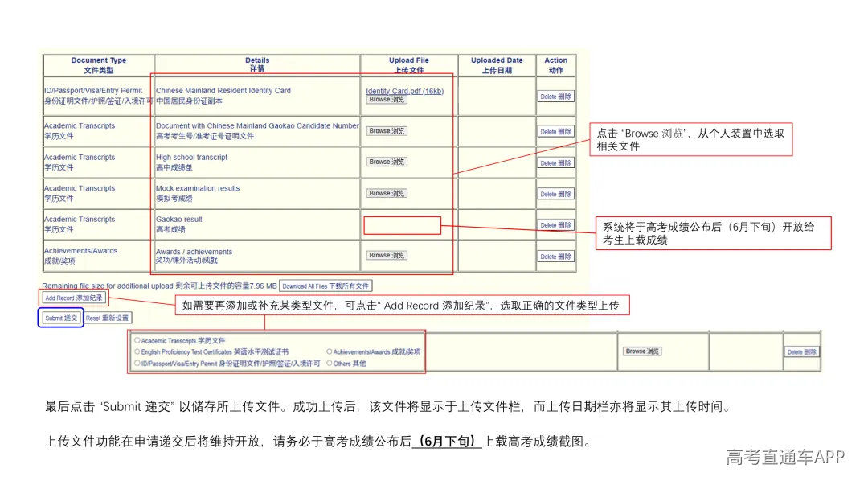This screenshot has height=489, width=868.
Task: Select Achievements/Awards 成就/奖项 radio button
Action: [330, 351]
